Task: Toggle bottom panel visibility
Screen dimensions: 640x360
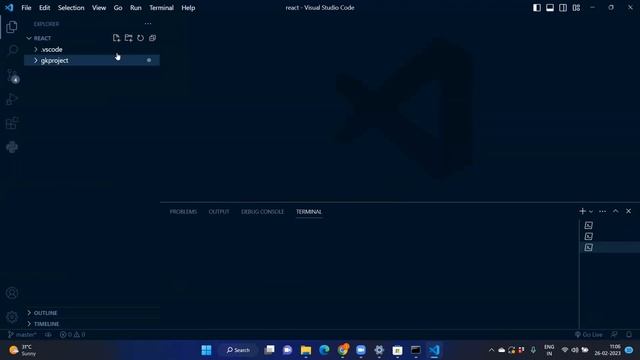Action: pyautogui.click(x=550, y=8)
